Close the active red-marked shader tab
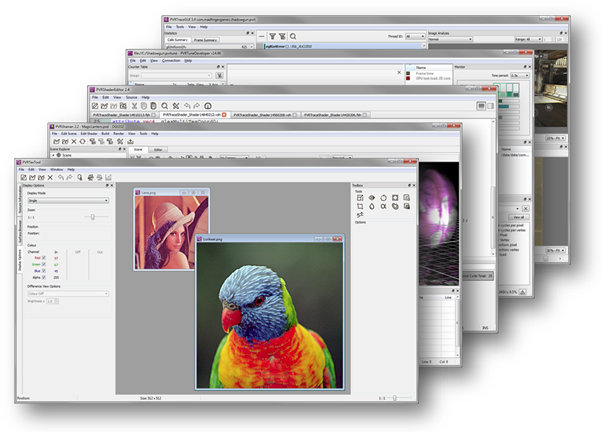The height and width of the screenshot is (432, 602). (224, 115)
